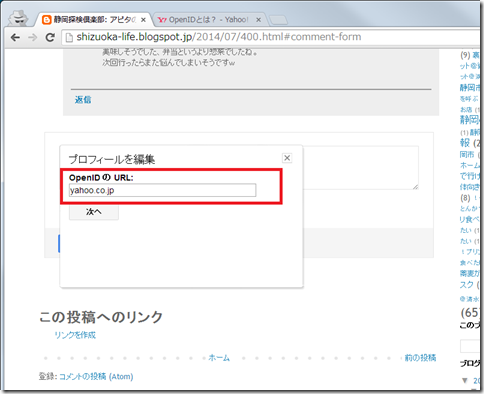Click the sidebar search box
484x394 pixels.
click(x=471, y=346)
